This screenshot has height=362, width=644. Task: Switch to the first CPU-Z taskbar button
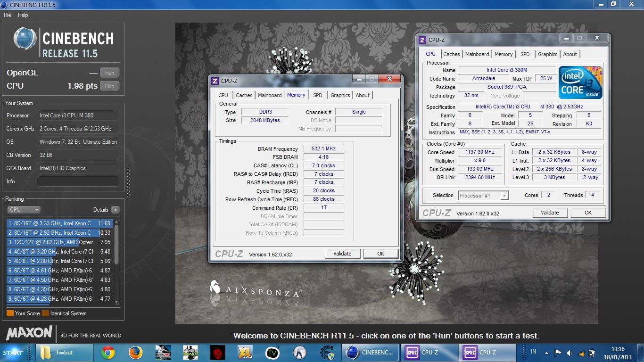(x=429, y=352)
